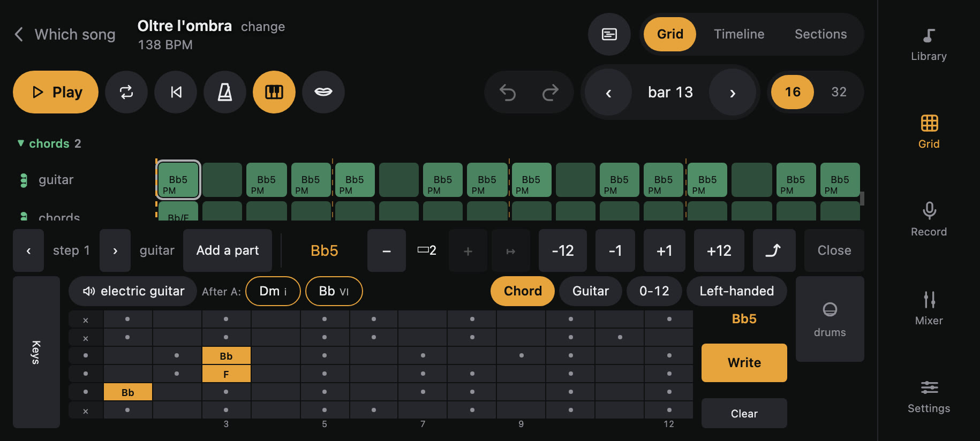
Task: Toggle the 0-12 fret range
Action: click(x=654, y=291)
